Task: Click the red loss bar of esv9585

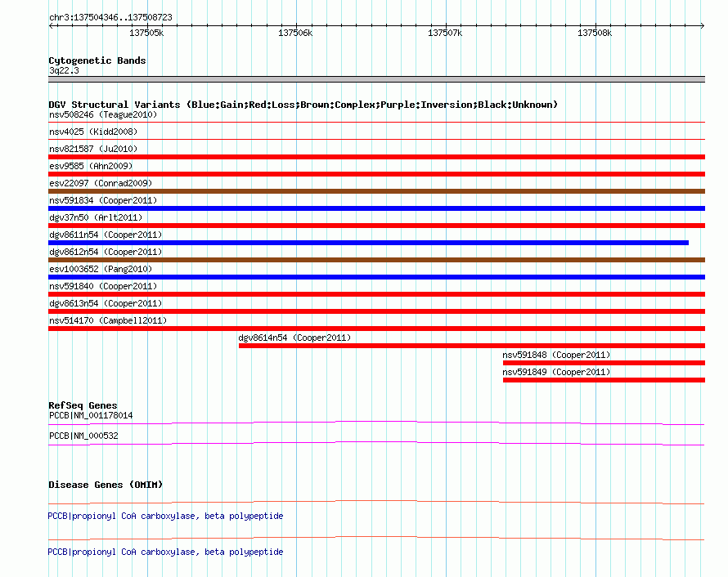Action: pyautogui.click(x=376, y=174)
